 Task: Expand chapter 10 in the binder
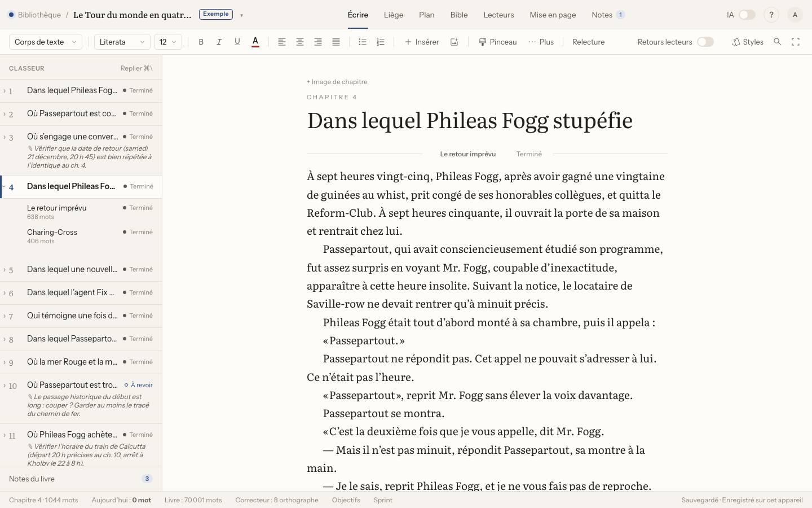pos(5,386)
